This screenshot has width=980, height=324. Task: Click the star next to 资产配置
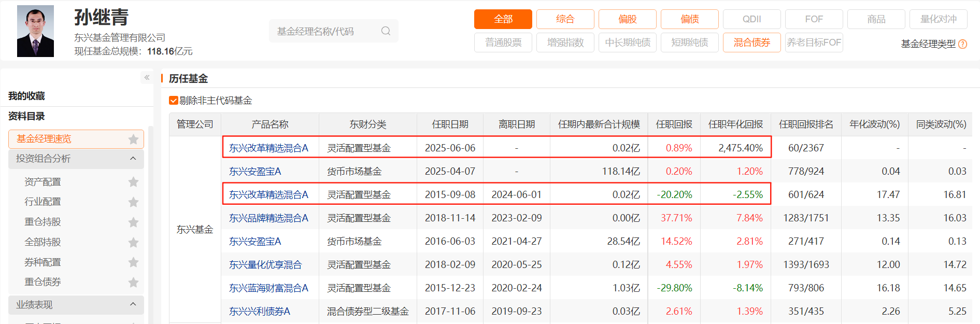[133, 182]
